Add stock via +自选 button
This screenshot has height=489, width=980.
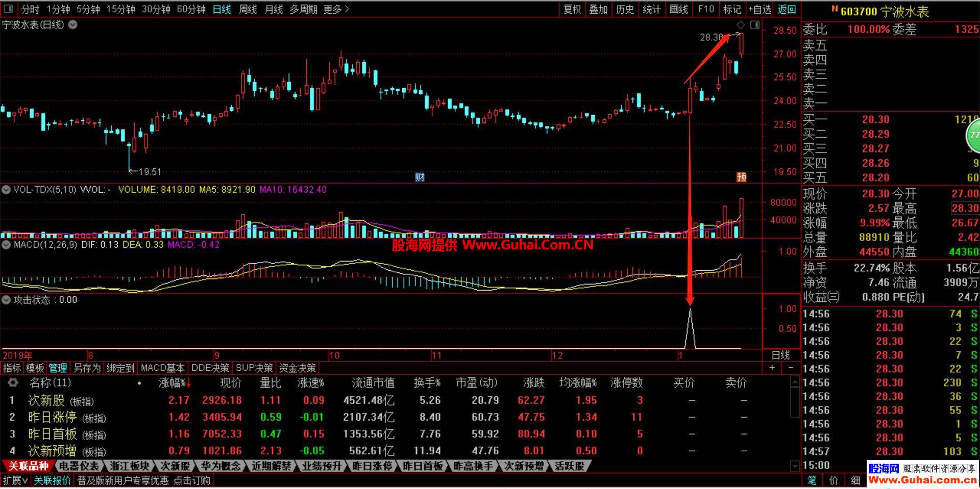[x=760, y=9]
